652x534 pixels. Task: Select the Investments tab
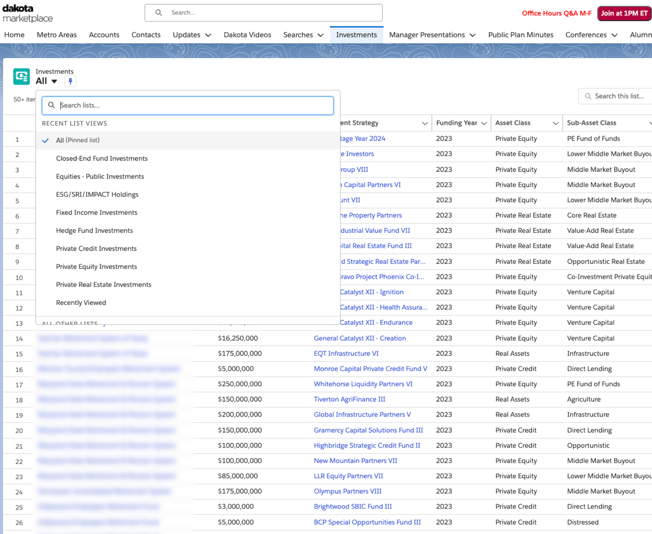[x=356, y=35]
